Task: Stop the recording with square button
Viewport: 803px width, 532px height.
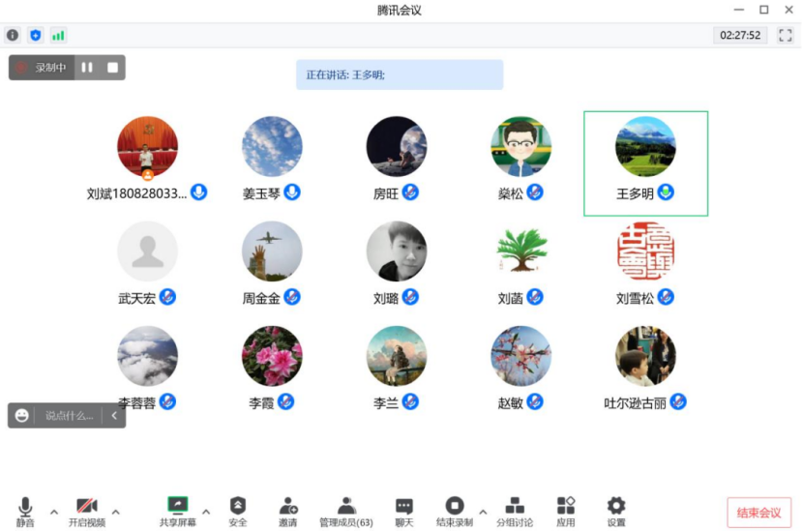Action: point(112,67)
